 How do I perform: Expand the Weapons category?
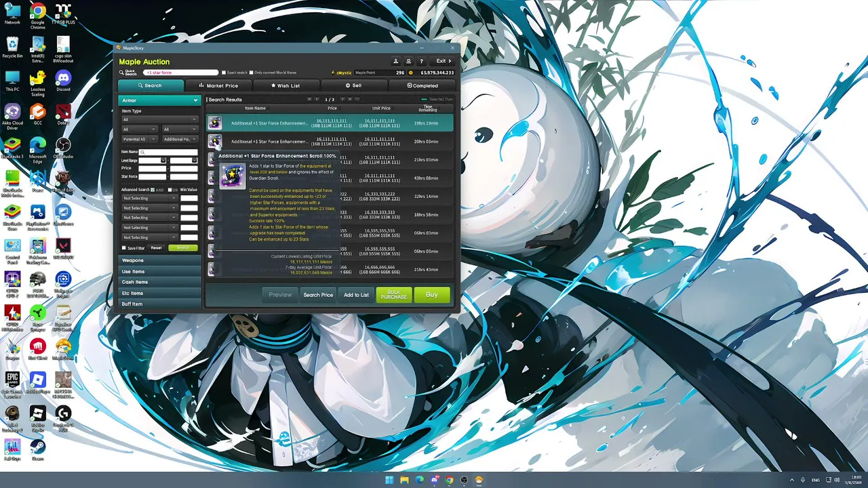[159, 260]
